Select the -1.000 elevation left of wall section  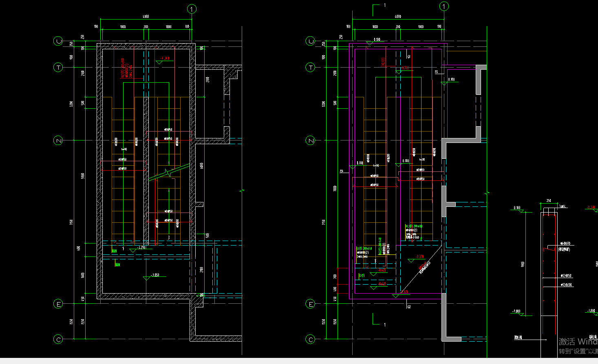[x=516, y=311]
